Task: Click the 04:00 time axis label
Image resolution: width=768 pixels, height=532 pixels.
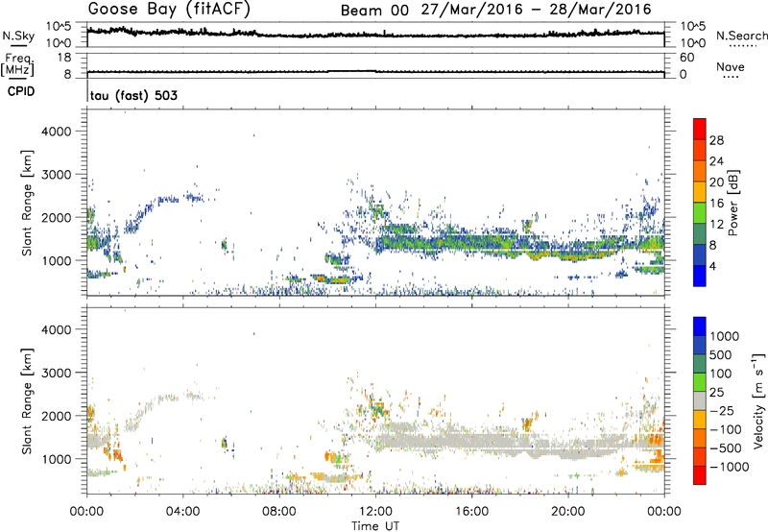Action: [x=183, y=512]
